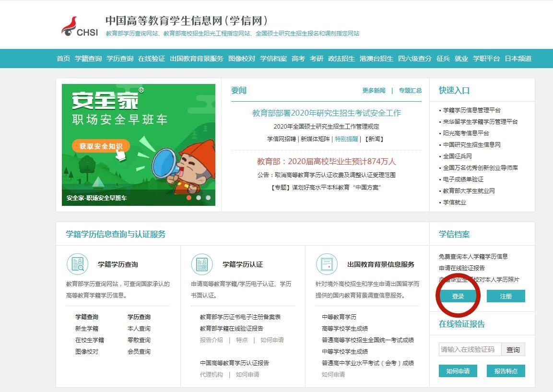Open 四六级查分 in navigation bar
Image resolution: width=553 pixels, height=392 pixels.
coord(415,59)
